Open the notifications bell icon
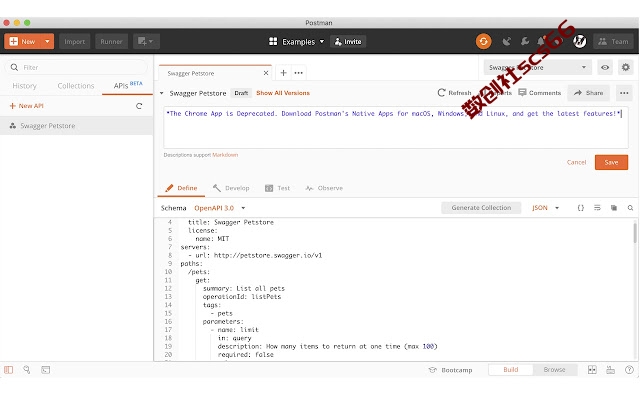The image size is (640, 400). [x=541, y=41]
